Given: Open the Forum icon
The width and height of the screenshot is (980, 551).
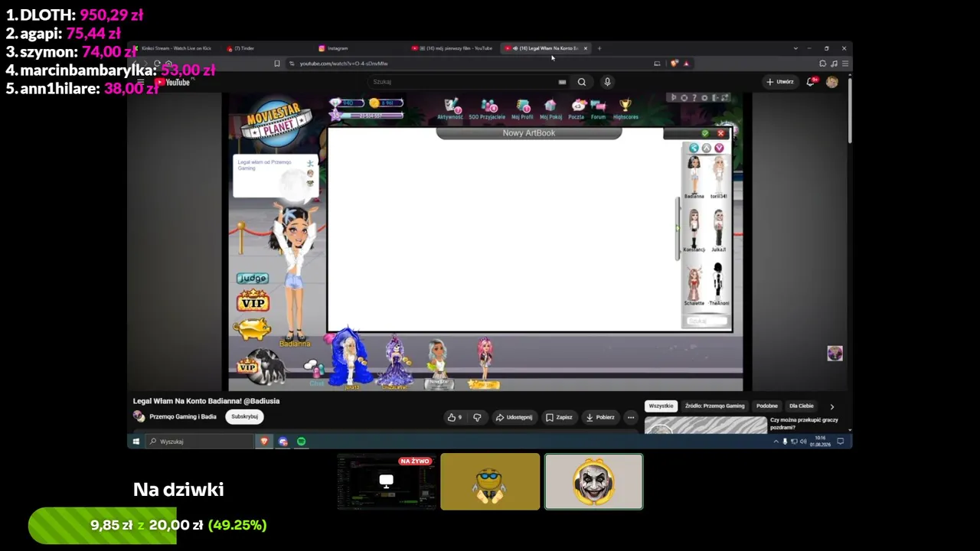Looking at the screenshot, I should tap(598, 109).
